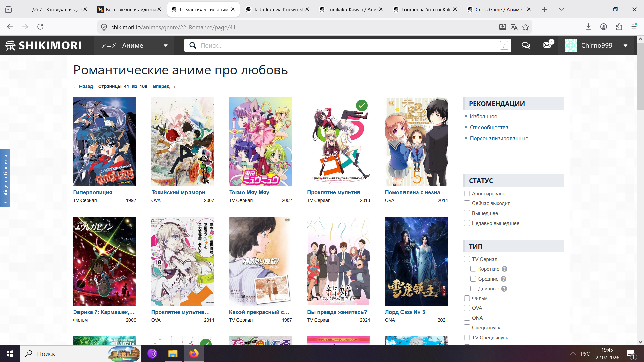Open the mail notifications envelope icon
The image size is (644, 362).
[x=547, y=45]
